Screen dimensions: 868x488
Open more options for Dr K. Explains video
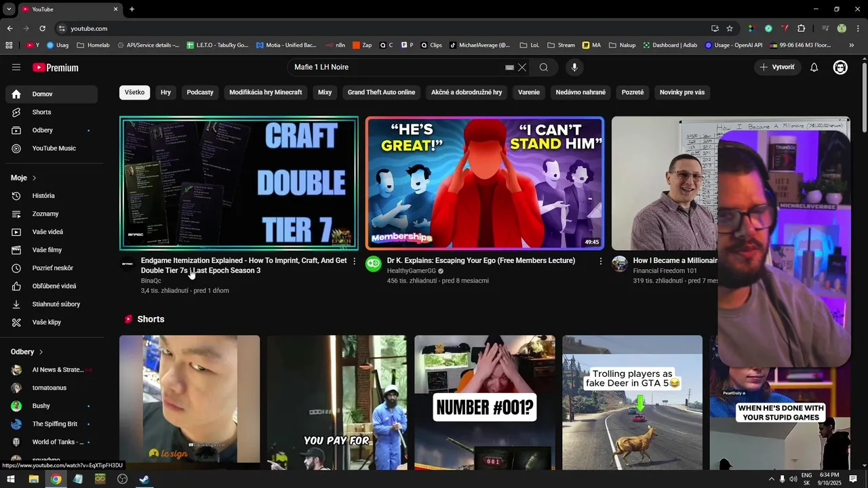pos(600,261)
